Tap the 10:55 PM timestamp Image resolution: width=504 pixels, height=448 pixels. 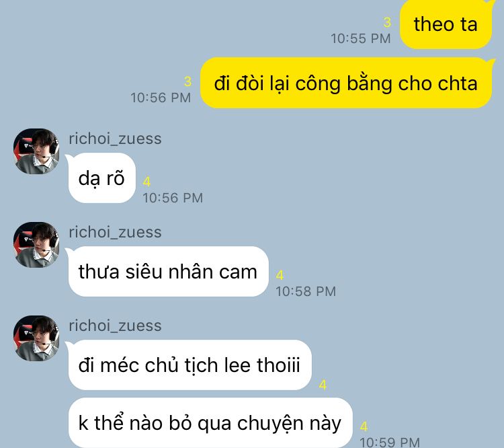point(361,38)
